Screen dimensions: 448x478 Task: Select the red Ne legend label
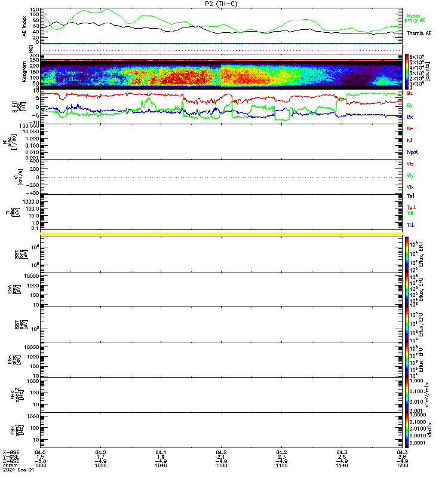click(410, 128)
